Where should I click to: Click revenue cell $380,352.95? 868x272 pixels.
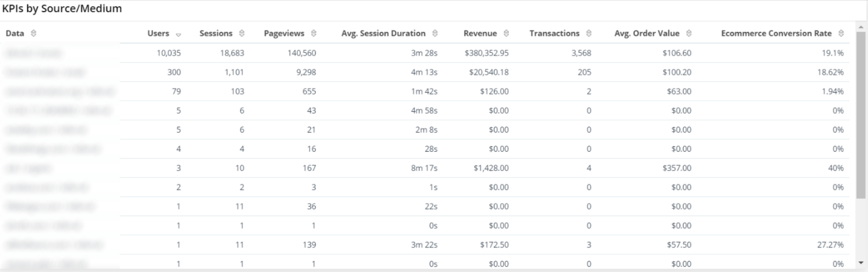click(487, 53)
